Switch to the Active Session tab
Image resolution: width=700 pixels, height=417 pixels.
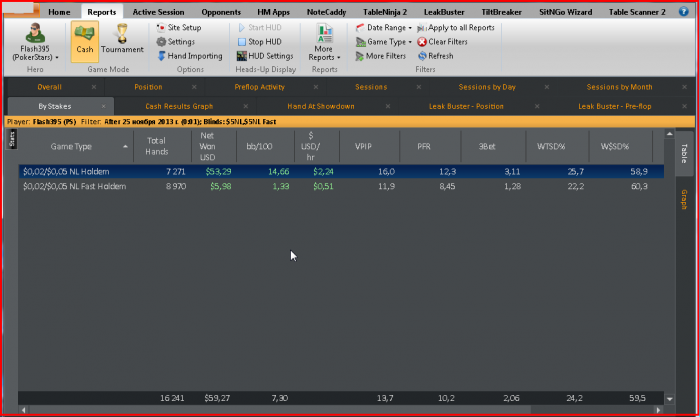pos(158,12)
